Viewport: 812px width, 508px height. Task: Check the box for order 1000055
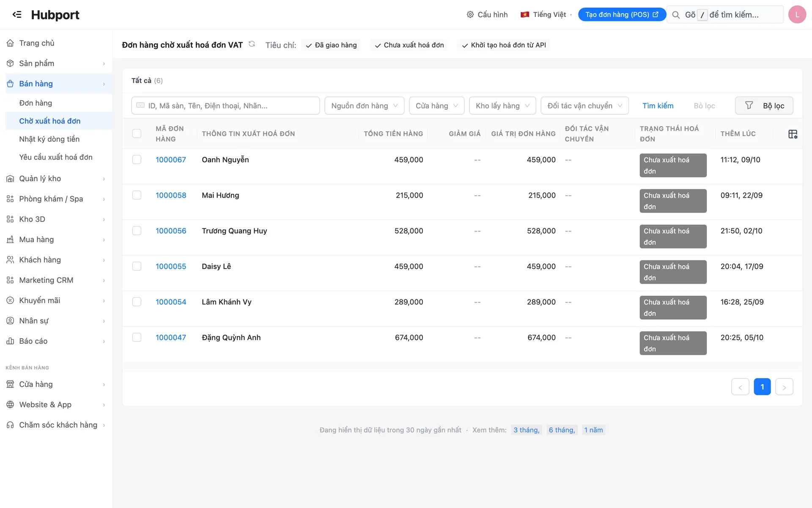[137, 266]
